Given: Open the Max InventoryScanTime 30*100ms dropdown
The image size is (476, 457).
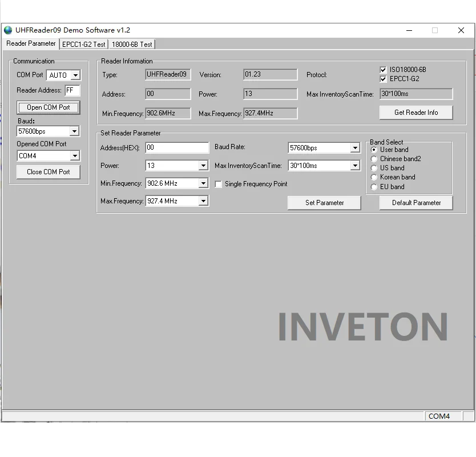Looking at the screenshot, I should click(355, 166).
